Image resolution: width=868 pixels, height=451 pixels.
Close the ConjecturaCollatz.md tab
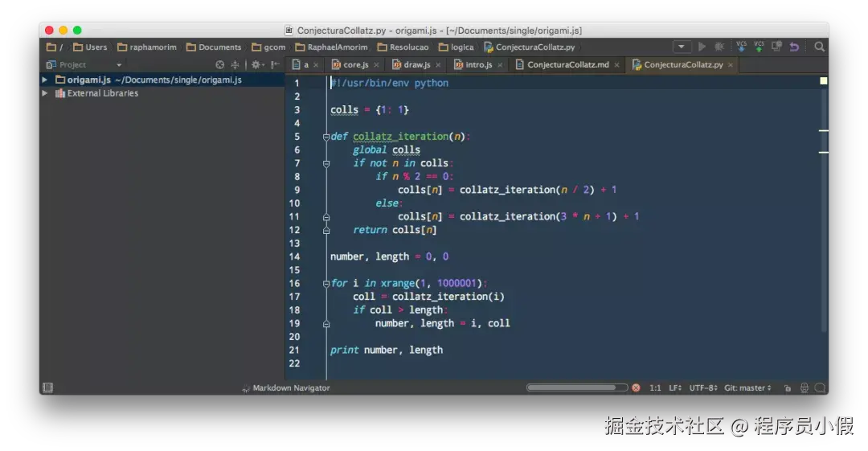pyautogui.click(x=616, y=65)
